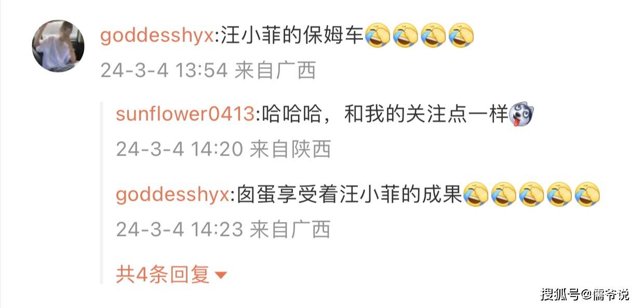
Task: Click first laughing-crying emoji after 成果
Action: tap(475, 195)
